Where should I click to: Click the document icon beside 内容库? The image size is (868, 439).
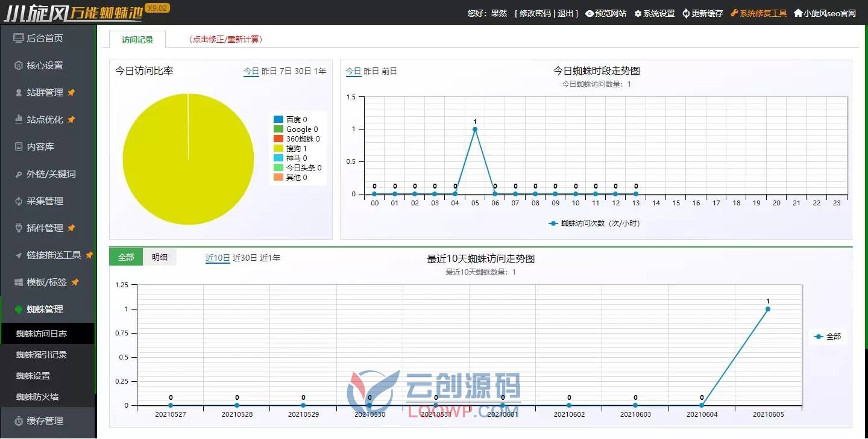click(x=19, y=146)
